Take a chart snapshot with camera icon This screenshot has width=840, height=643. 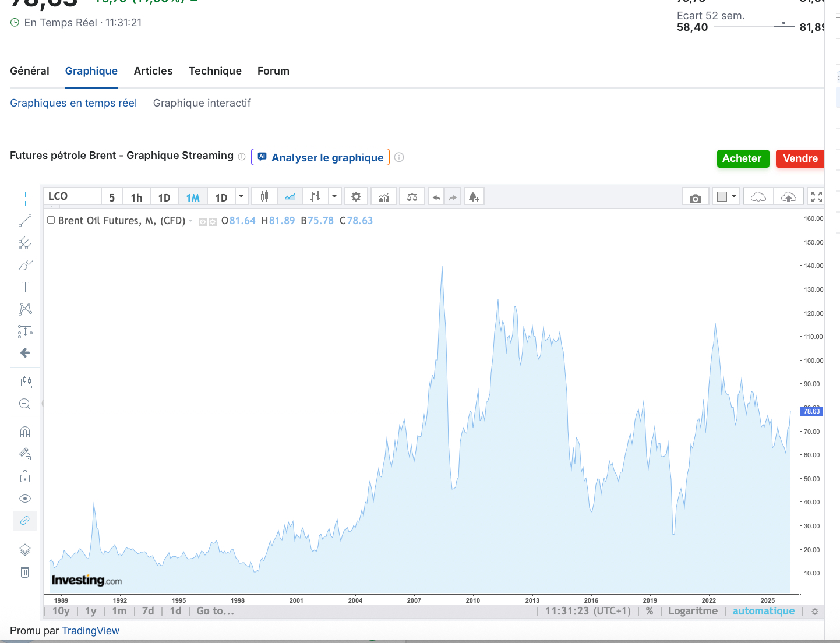695,197
